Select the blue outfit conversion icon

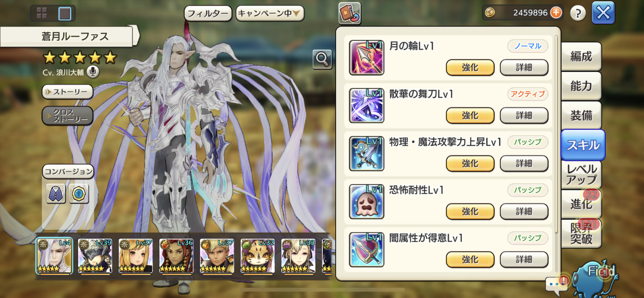(x=56, y=194)
